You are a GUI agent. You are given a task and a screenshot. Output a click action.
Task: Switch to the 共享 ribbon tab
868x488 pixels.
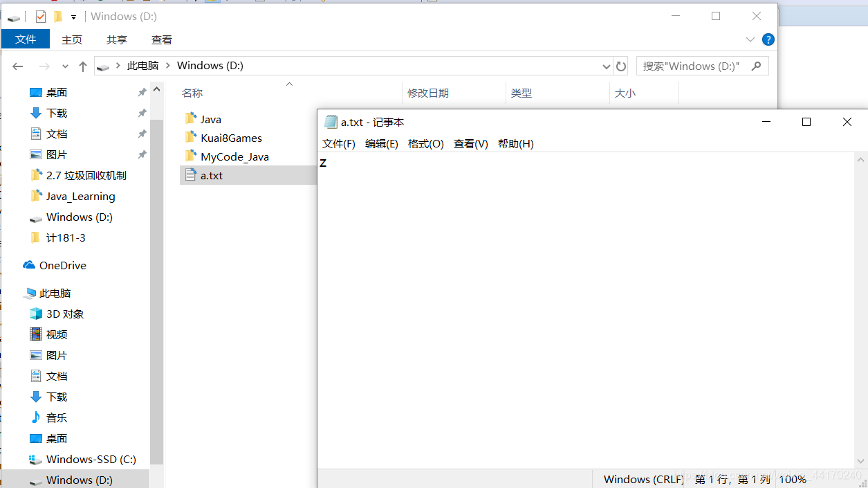(117, 40)
